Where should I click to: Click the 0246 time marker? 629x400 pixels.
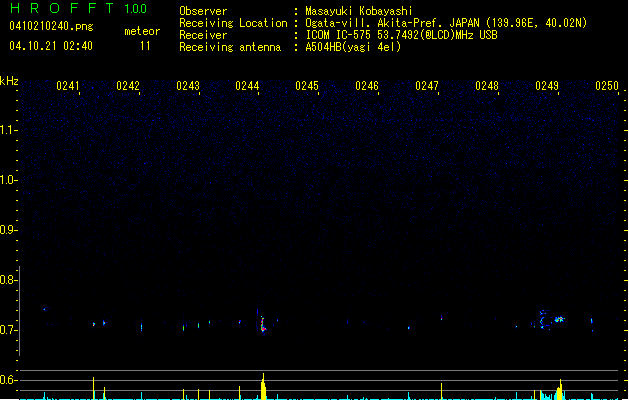pos(367,86)
